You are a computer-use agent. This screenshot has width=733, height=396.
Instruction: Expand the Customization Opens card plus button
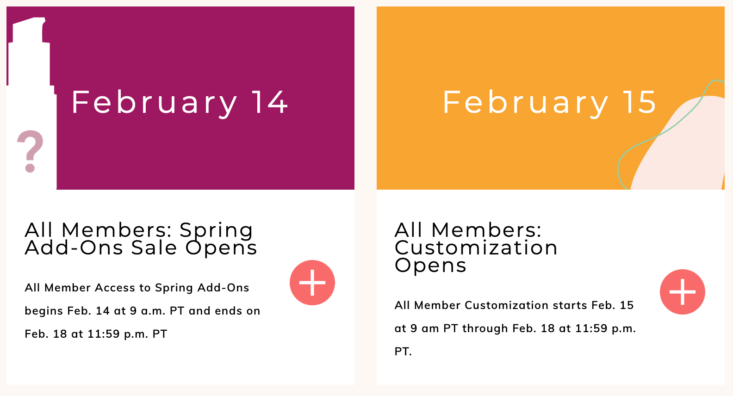tap(683, 292)
